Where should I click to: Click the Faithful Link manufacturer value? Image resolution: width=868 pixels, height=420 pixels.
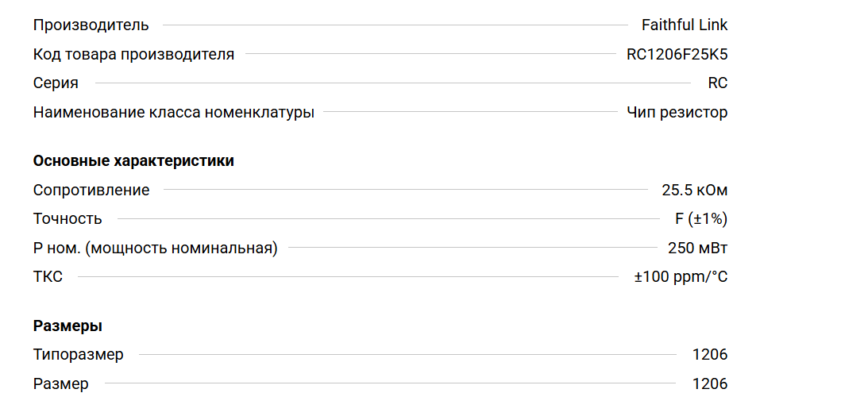click(x=684, y=25)
